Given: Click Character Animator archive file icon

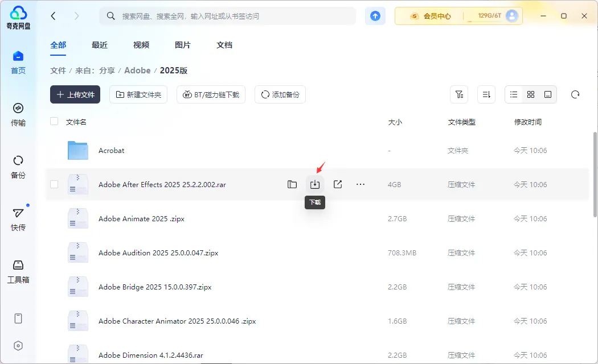Looking at the screenshot, I should (78, 321).
